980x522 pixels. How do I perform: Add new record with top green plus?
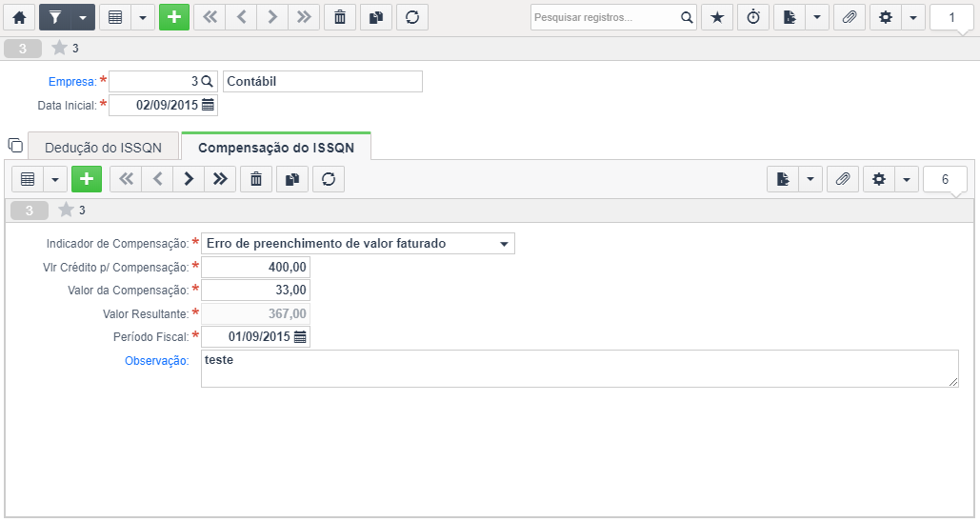(174, 17)
